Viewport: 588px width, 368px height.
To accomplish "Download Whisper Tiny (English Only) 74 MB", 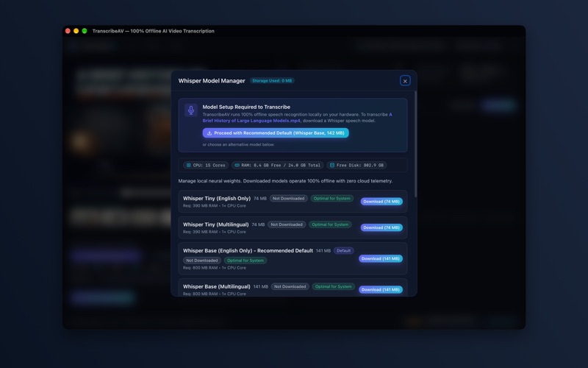I will [x=381, y=202].
